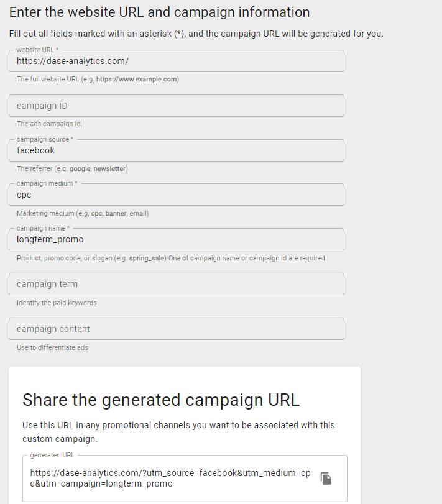Click the website URL field label
The height and width of the screenshot is (504, 442).
click(37, 50)
